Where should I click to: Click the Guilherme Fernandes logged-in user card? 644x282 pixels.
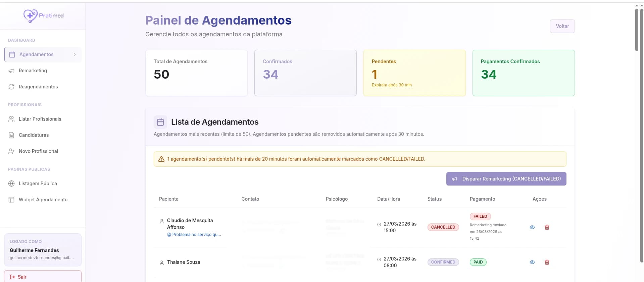[x=43, y=250]
